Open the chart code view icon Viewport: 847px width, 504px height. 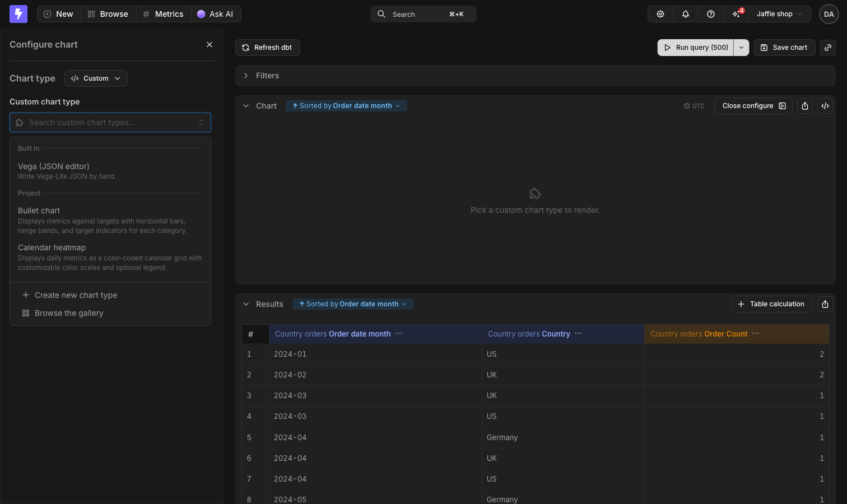tap(825, 106)
